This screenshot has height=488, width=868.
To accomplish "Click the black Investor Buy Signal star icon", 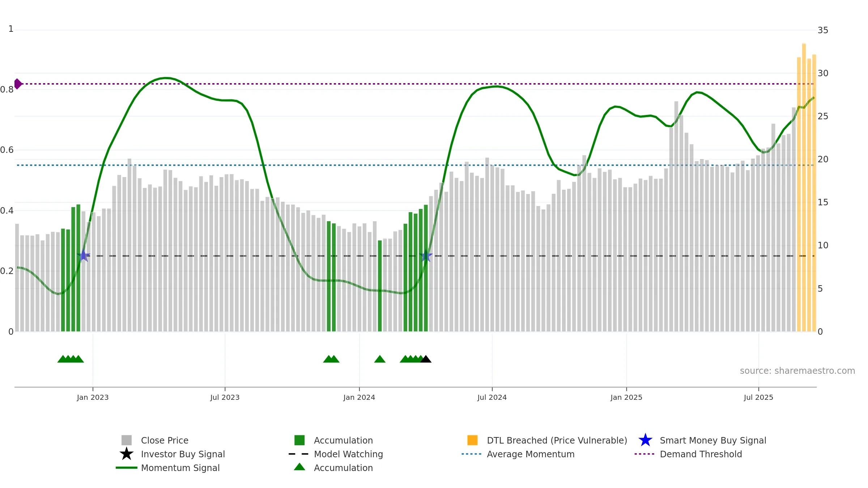I will click(127, 454).
